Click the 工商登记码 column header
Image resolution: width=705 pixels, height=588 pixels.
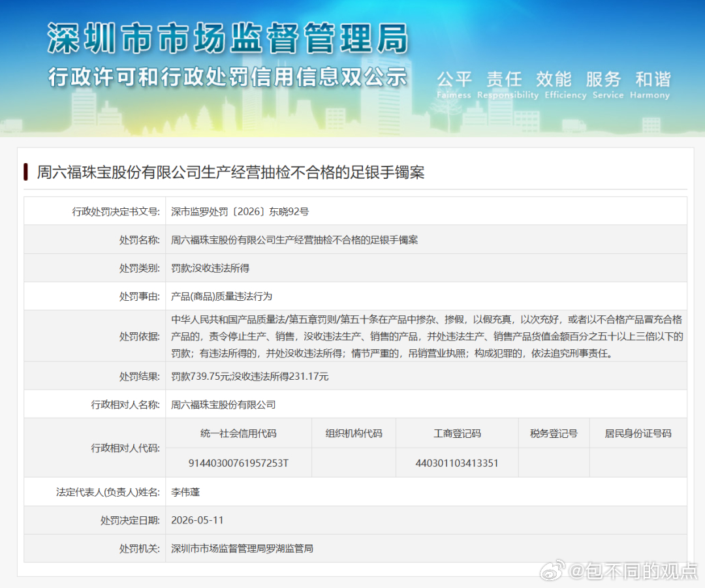457,433
